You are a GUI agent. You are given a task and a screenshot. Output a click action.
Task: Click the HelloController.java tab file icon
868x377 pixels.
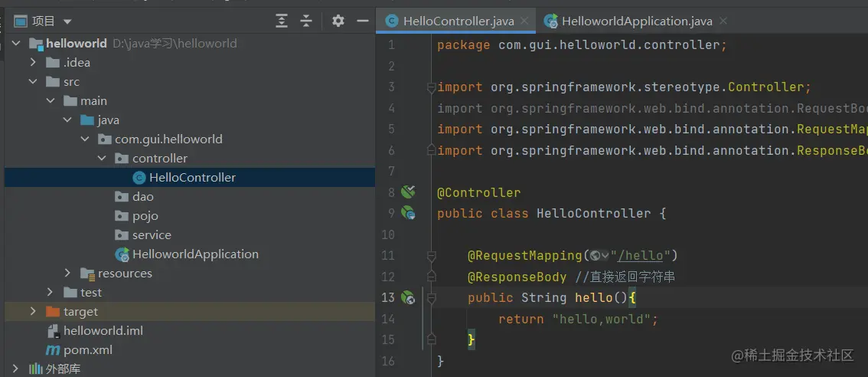[x=391, y=21]
